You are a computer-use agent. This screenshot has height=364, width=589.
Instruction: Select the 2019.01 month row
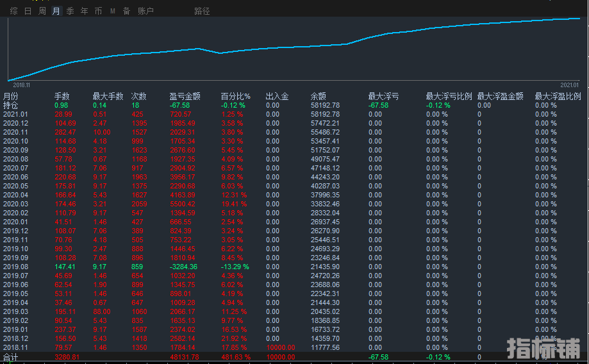tap(295, 330)
